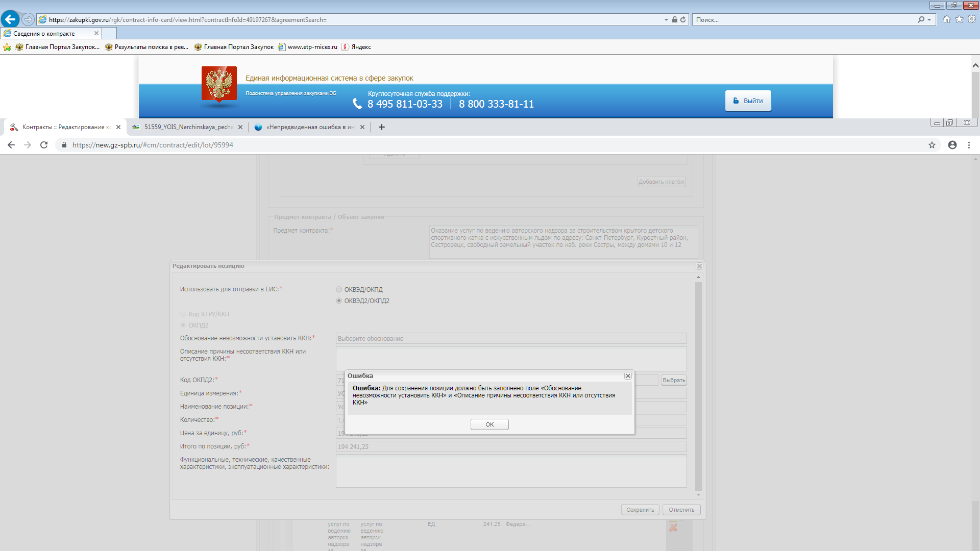Image resolution: width=980 pixels, height=551 pixels.
Task: Select the ОКВЭД2/ОКПД2 radio button
Action: tap(339, 300)
